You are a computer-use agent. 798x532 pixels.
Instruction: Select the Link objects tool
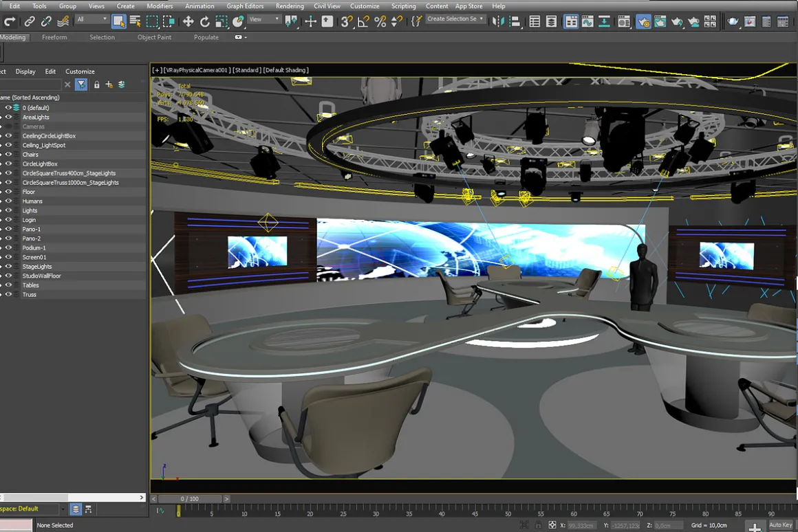pos(30,21)
